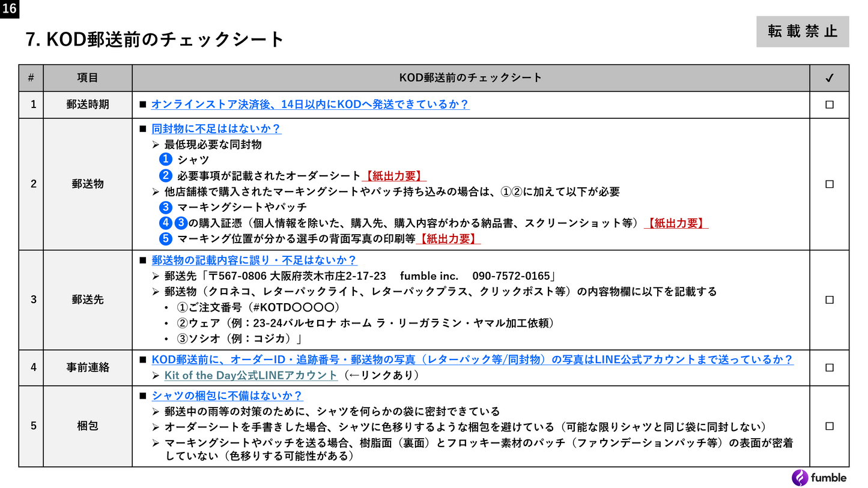Open the link about shipping within 14 days
Viewport: 868px width, 488px height.
(x=310, y=104)
